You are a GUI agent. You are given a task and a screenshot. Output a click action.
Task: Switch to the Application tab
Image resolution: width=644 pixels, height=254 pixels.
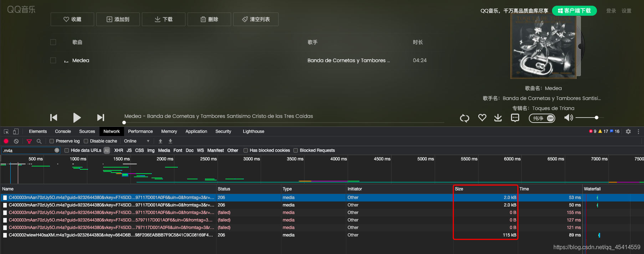tap(196, 131)
